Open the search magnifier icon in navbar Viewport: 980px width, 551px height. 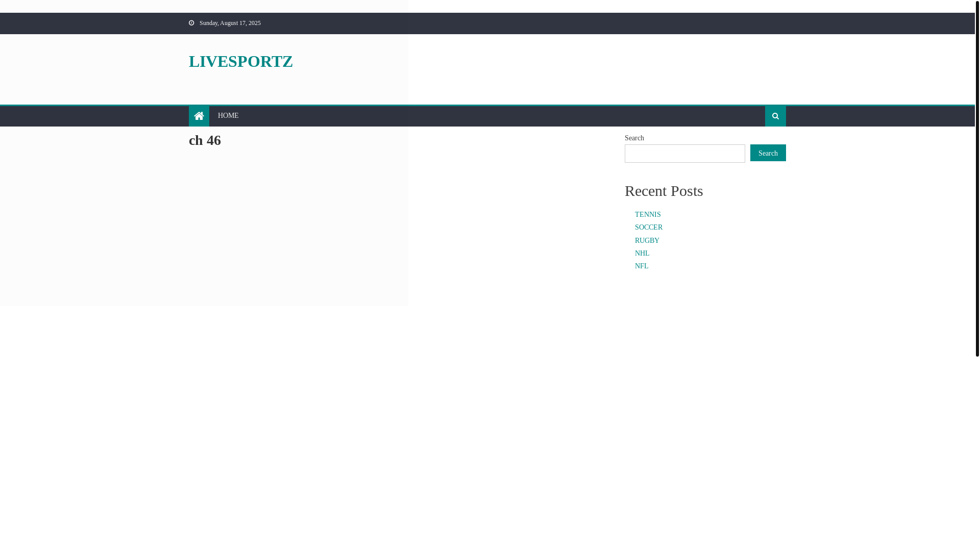(x=775, y=116)
